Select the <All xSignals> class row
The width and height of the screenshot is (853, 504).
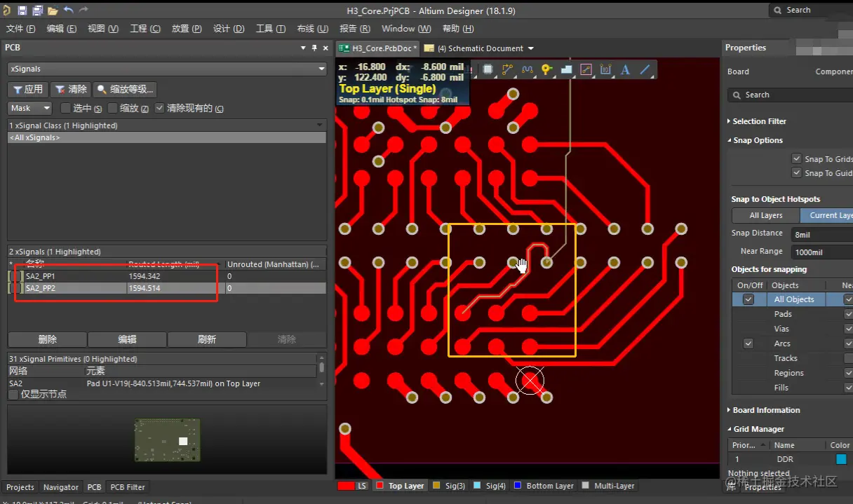pos(167,137)
